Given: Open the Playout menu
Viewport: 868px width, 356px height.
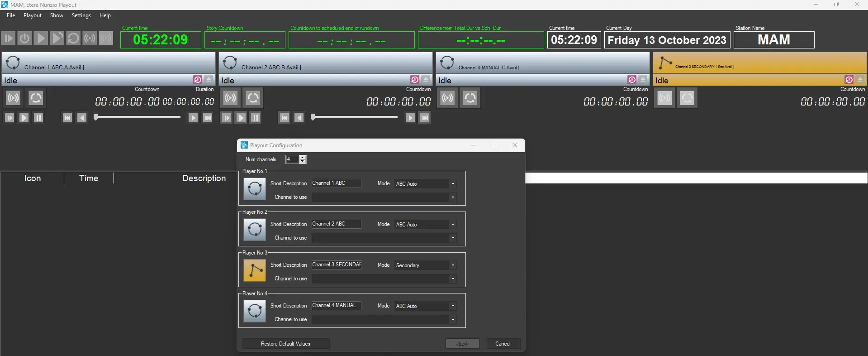Looking at the screenshot, I should tap(33, 15).
